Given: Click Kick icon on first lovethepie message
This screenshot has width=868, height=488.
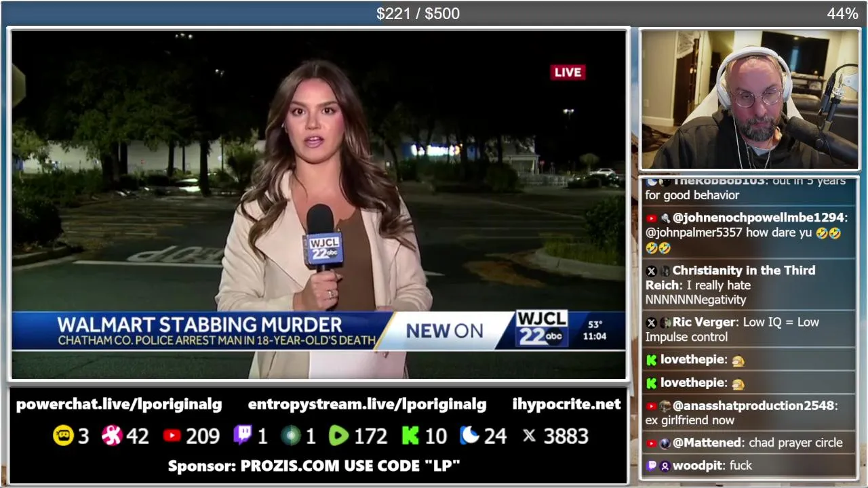Looking at the screenshot, I should (x=651, y=360).
